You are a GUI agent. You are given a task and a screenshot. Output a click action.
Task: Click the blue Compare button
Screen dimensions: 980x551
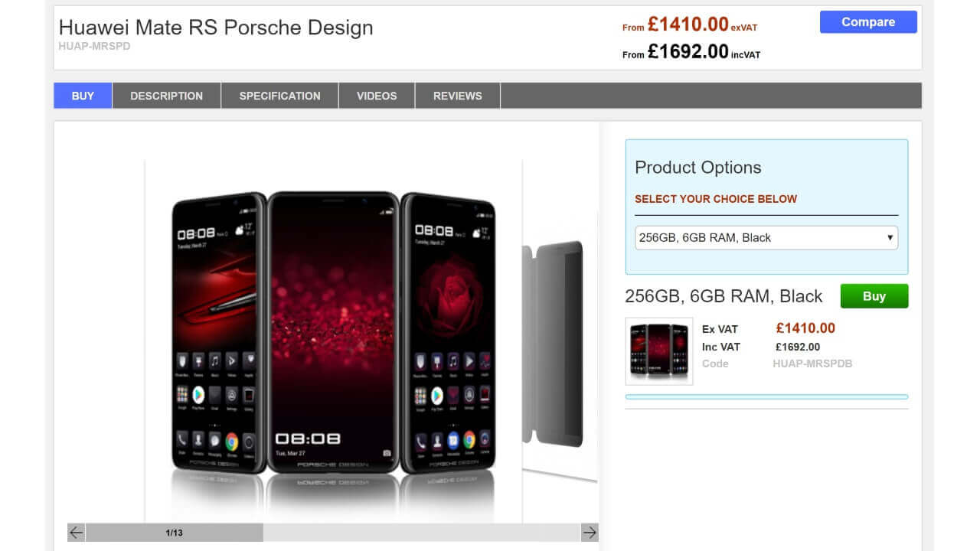[x=868, y=22]
